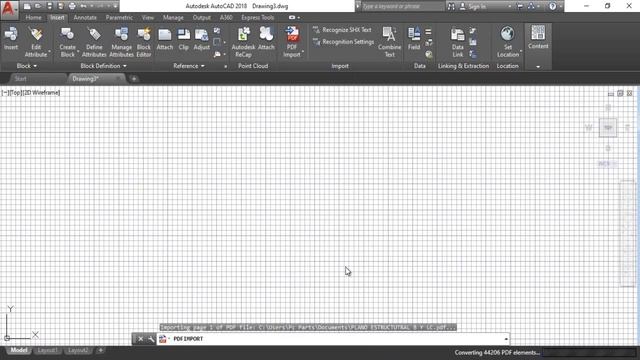Insert a Field from the Data panel
The image size is (640, 360).
[x=414, y=38]
